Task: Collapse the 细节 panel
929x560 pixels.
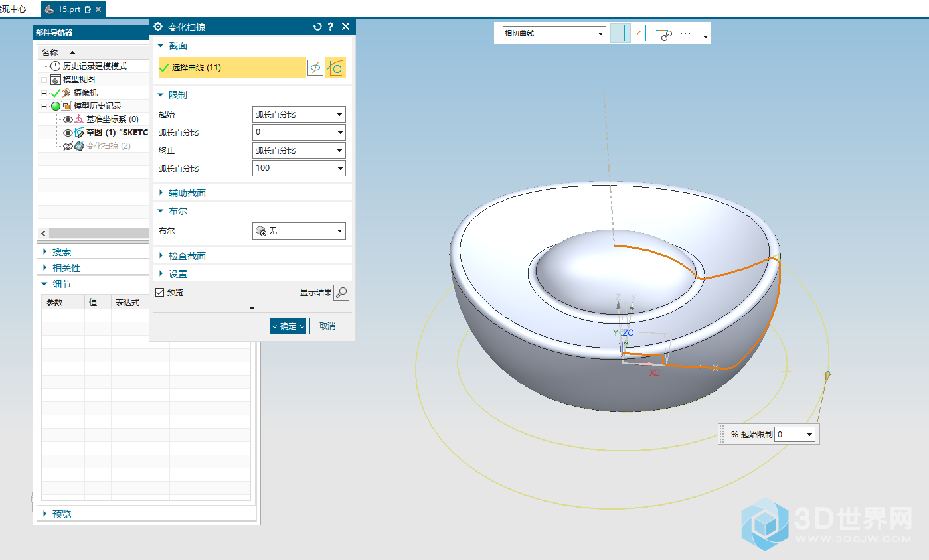Action: (45, 284)
